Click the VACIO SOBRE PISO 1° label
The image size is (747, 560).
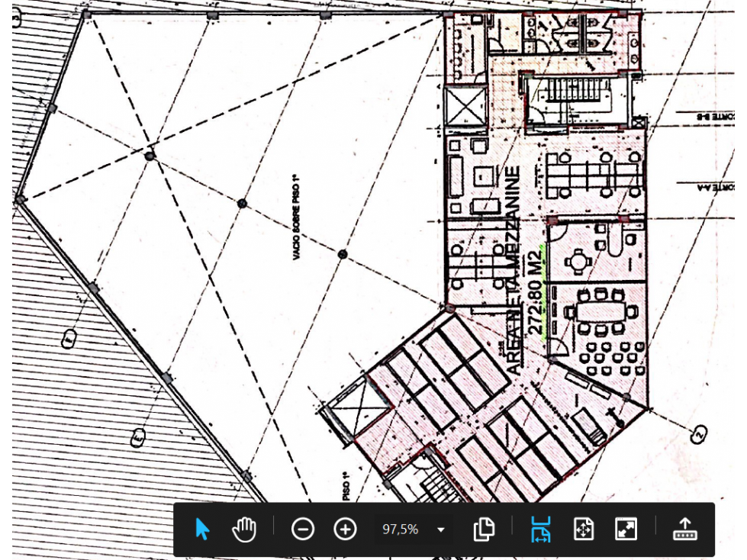(x=297, y=217)
